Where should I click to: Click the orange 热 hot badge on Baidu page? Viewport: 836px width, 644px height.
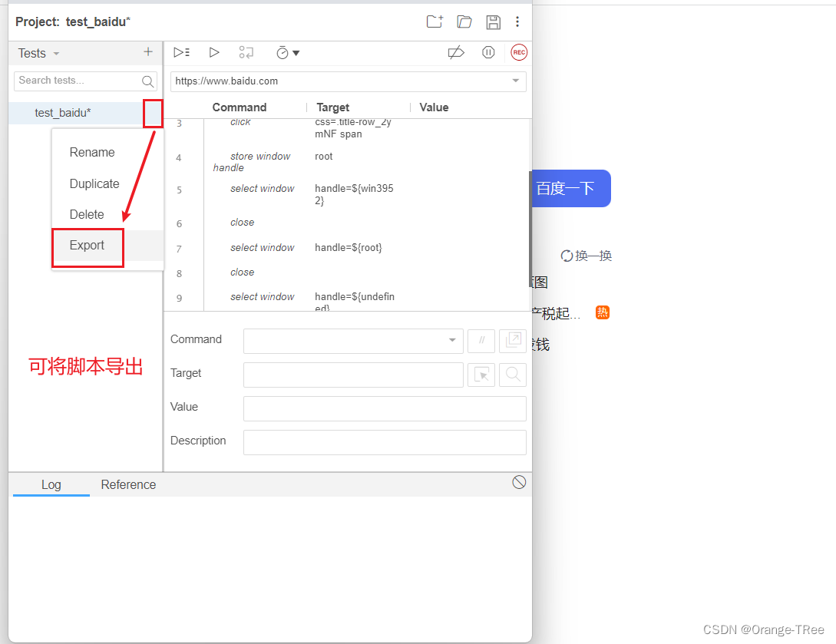tap(603, 312)
